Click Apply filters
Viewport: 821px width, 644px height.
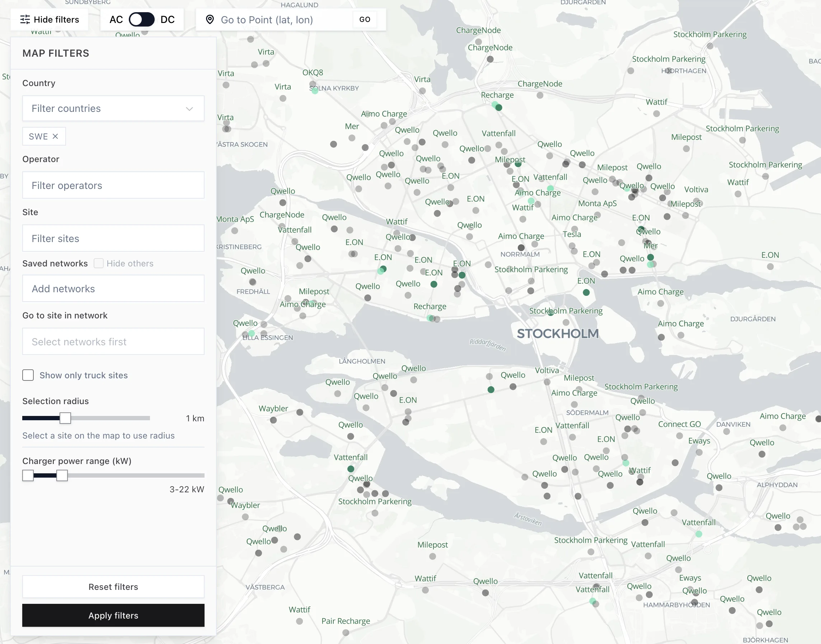click(x=113, y=615)
